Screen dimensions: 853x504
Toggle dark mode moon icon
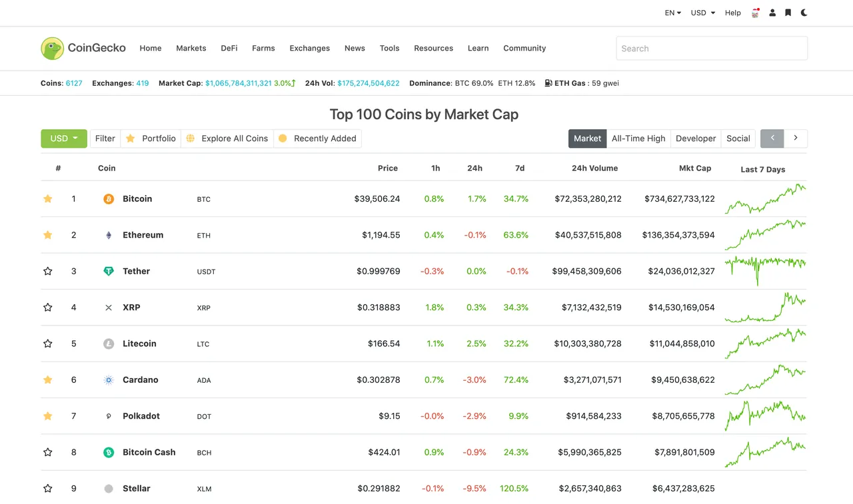click(804, 13)
